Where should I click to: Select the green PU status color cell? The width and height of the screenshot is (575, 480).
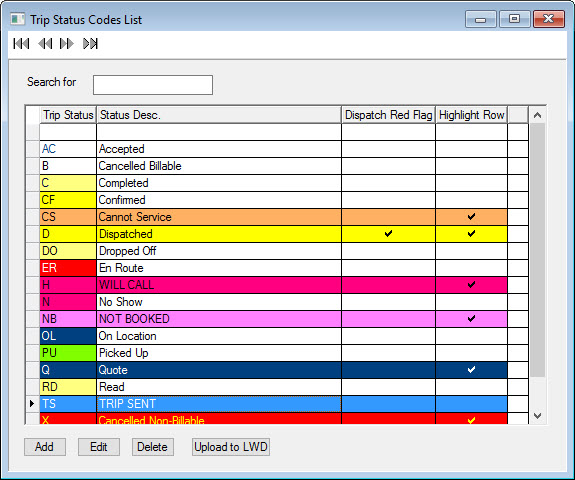tap(68, 353)
